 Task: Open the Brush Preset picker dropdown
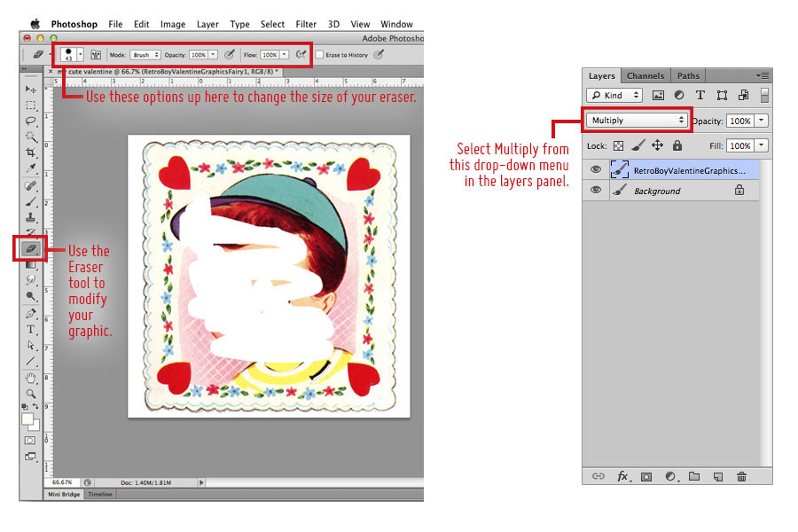pyautogui.click(x=81, y=54)
